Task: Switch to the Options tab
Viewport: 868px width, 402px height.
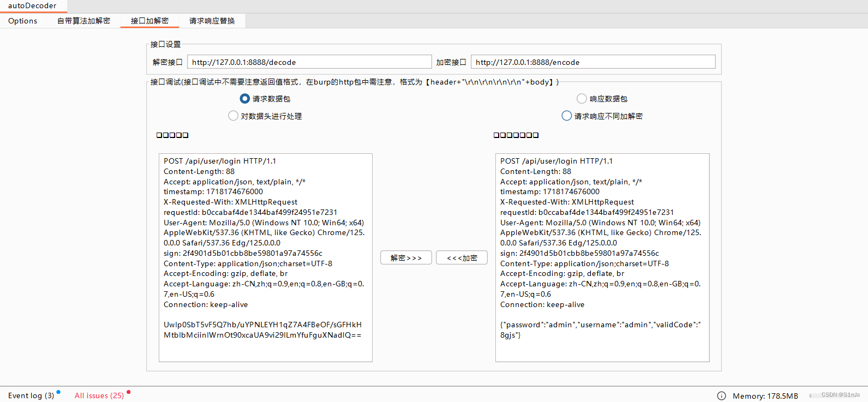Action: [23, 21]
